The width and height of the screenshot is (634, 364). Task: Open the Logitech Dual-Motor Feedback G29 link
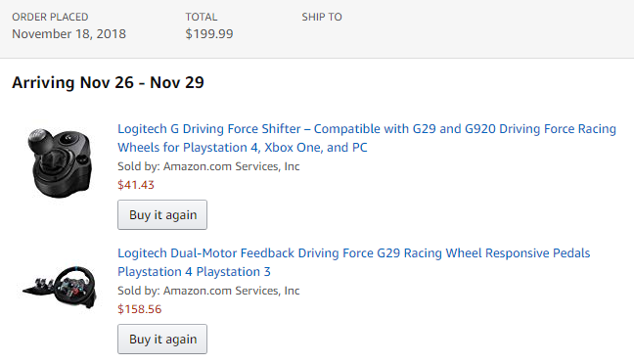tap(354, 262)
